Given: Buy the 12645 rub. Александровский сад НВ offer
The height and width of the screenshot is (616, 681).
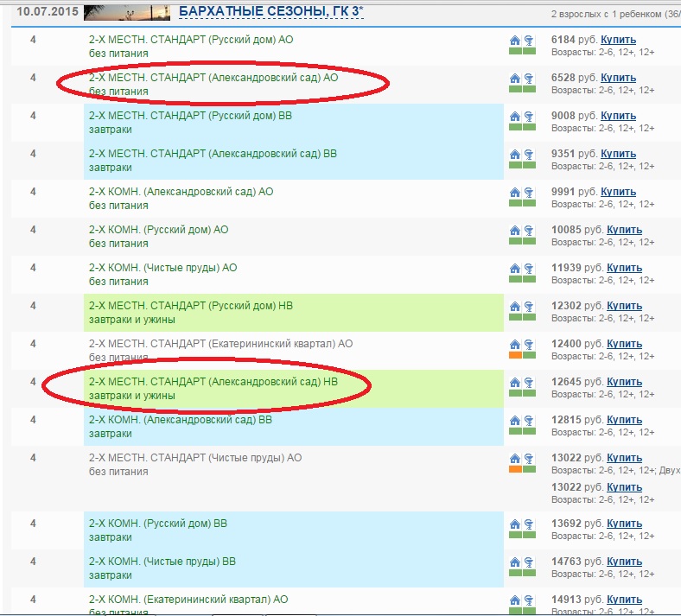Looking at the screenshot, I should click(624, 382).
